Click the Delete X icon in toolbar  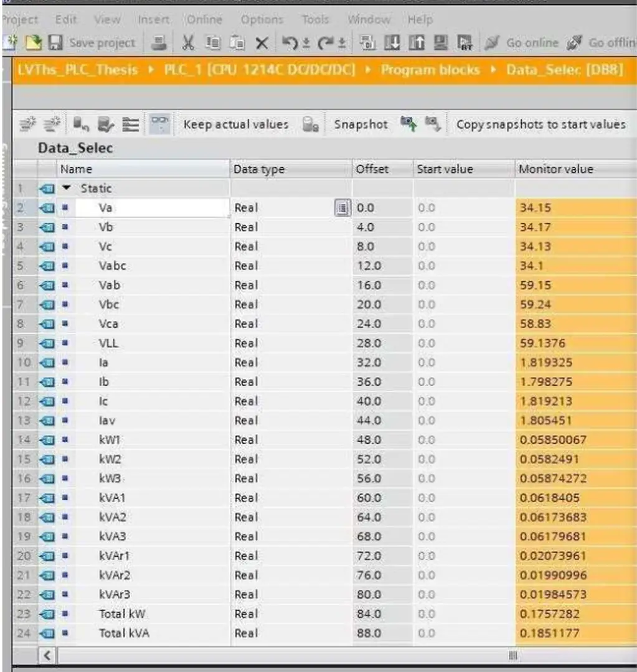point(262,43)
